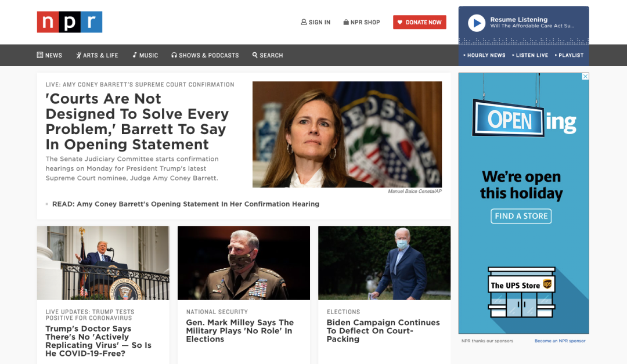The width and height of the screenshot is (627, 364).
Task: Expand the Playlist option
Action: pos(569,55)
